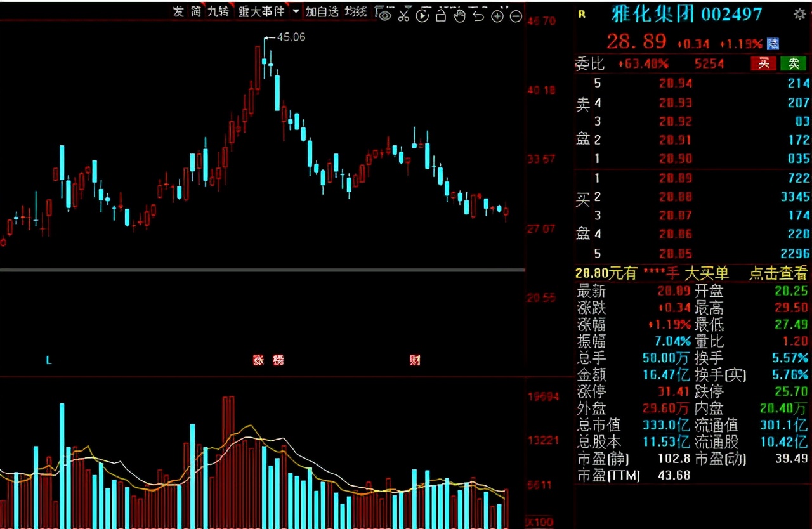
Task: Toggle the 九转 sequence overlay
Action: point(218,11)
